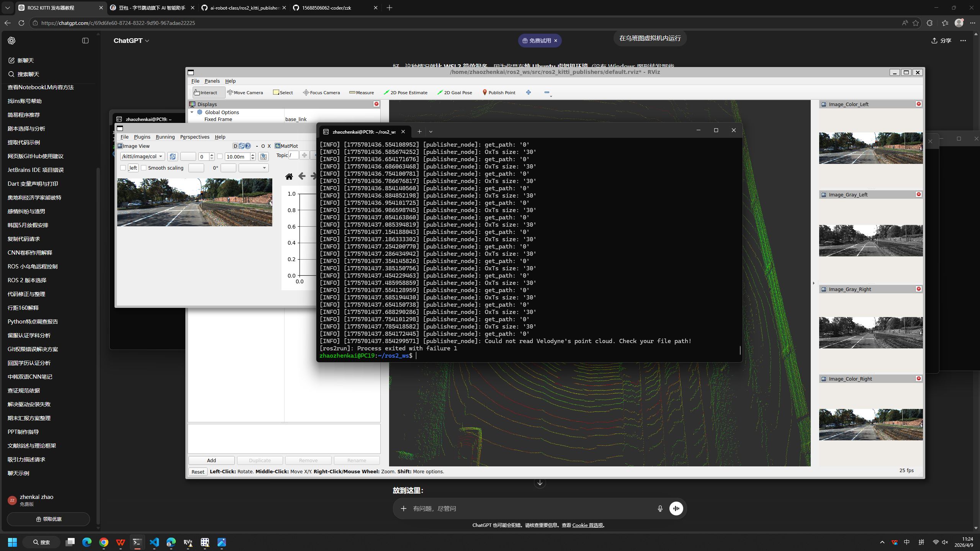
Task: Click the Image_Color_Left camera thumbnail
Action: (871, 148)
